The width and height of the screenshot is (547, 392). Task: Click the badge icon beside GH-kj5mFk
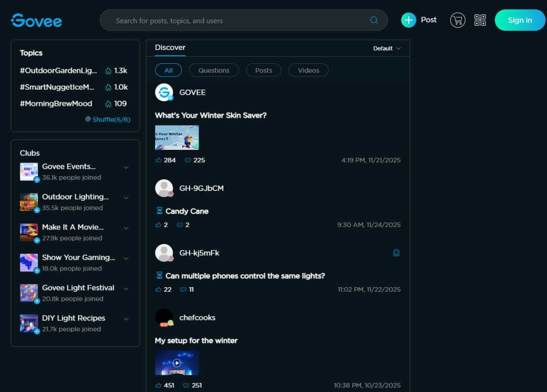(396, 253)
